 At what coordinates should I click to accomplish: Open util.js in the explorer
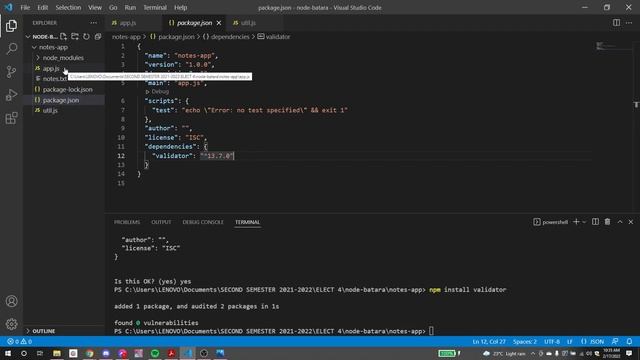point(50,111)
